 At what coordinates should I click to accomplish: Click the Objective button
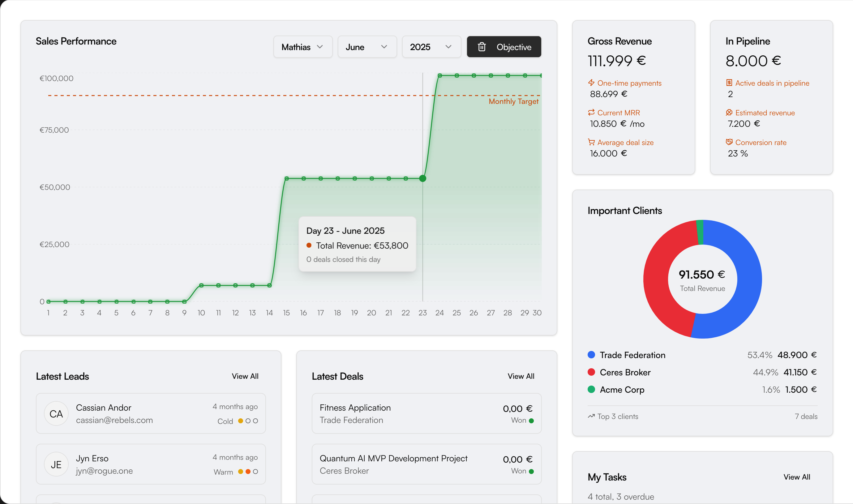504,47
